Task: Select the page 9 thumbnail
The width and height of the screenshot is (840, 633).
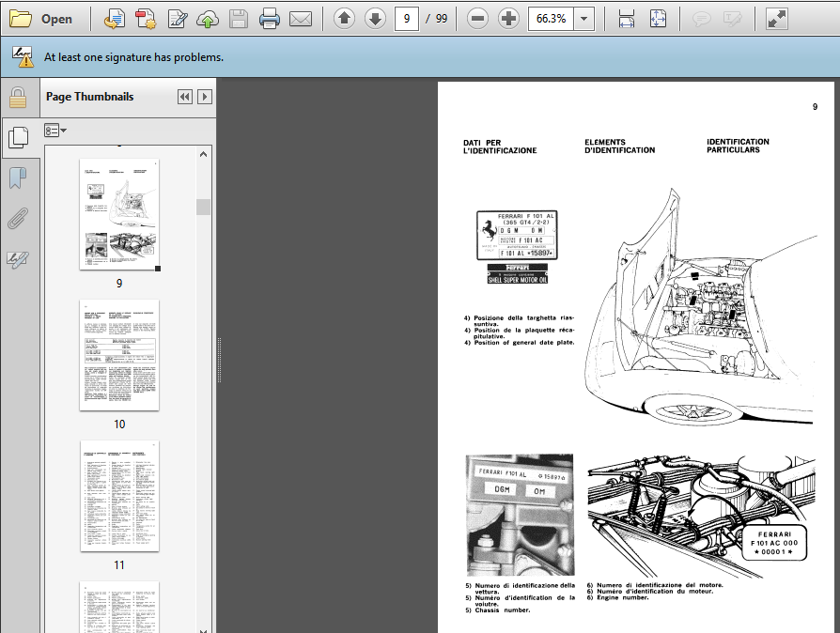Action: 119,214
